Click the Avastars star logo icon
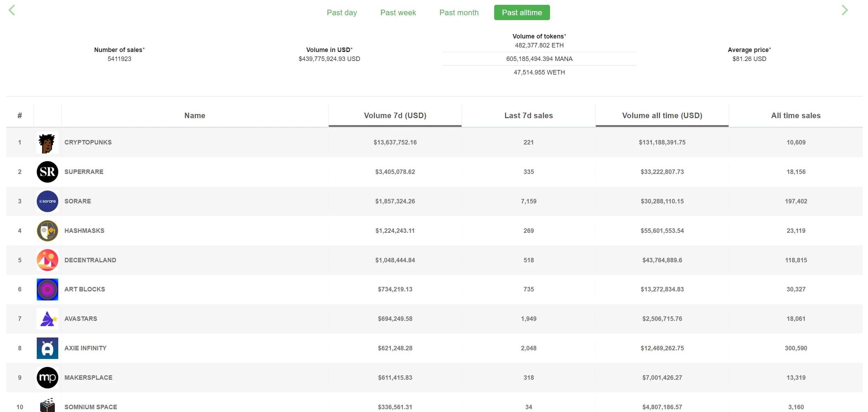The image size is (868, 412). 47,319
